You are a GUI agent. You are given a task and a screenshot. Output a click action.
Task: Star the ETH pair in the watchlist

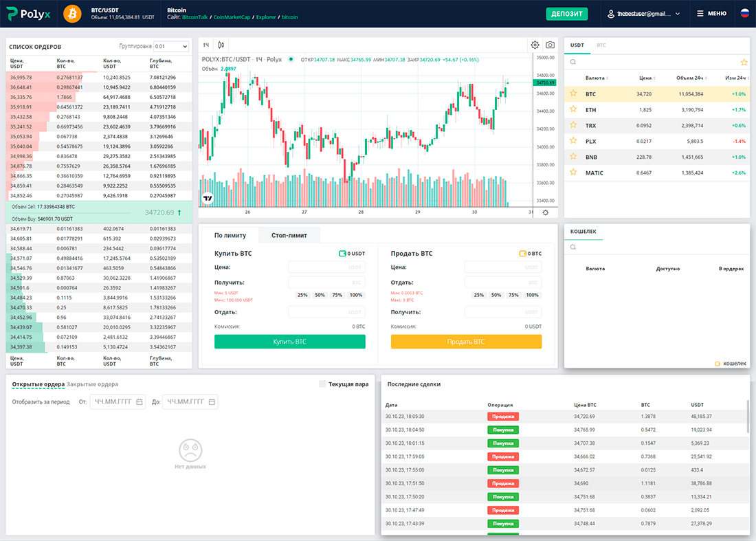pyautogui.click(x=572, y=109)
